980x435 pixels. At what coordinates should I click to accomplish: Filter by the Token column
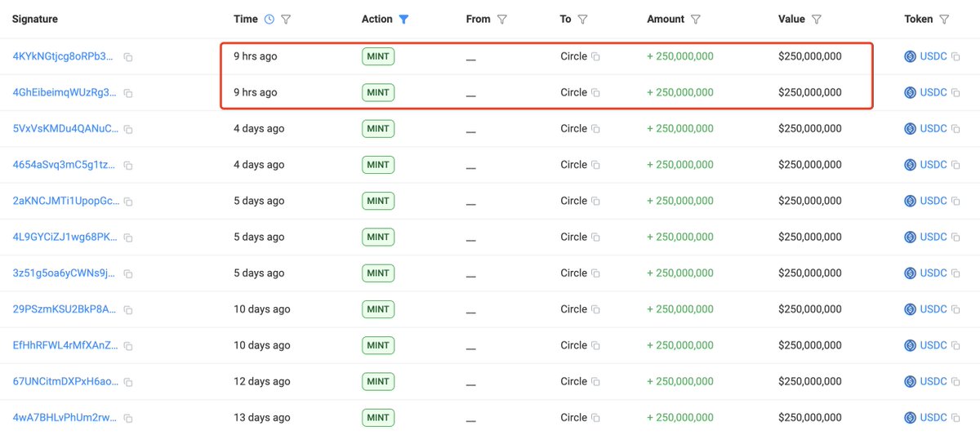944,19
